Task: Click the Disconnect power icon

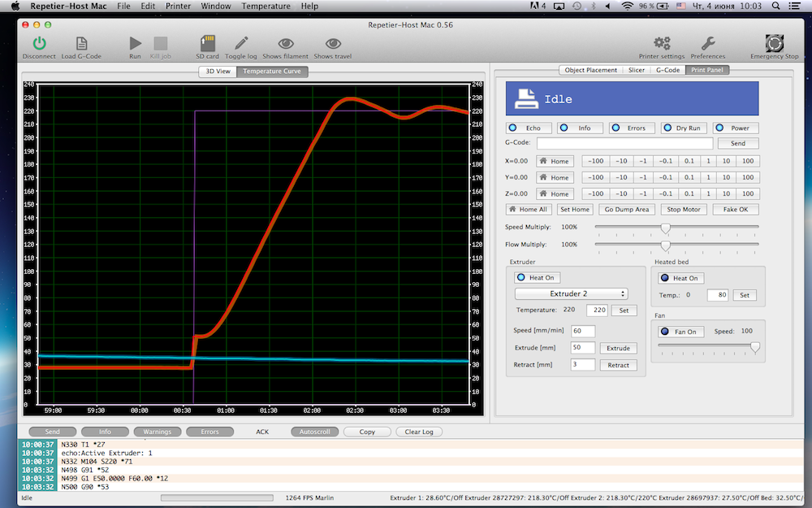Action: click(x=39, y=44)
